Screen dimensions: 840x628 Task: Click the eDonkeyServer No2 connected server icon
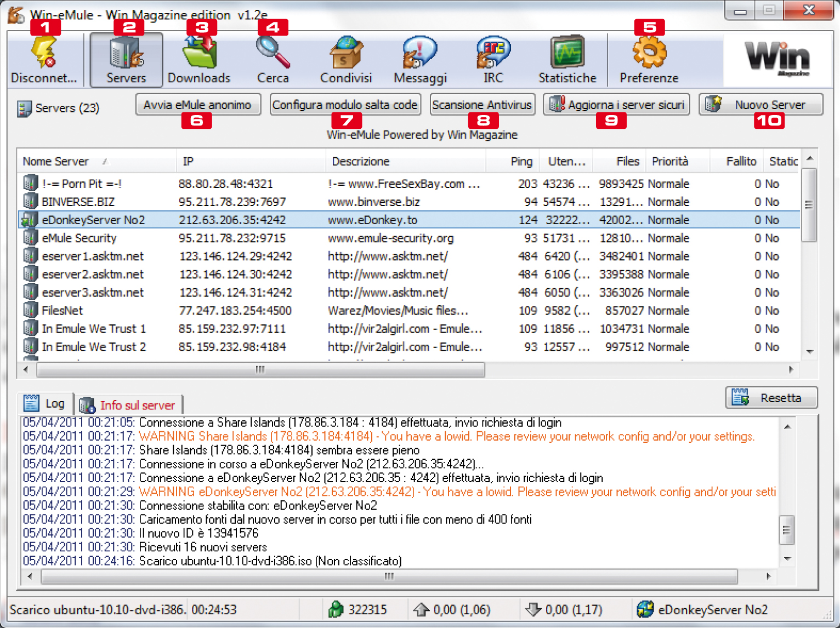(29, 220)
